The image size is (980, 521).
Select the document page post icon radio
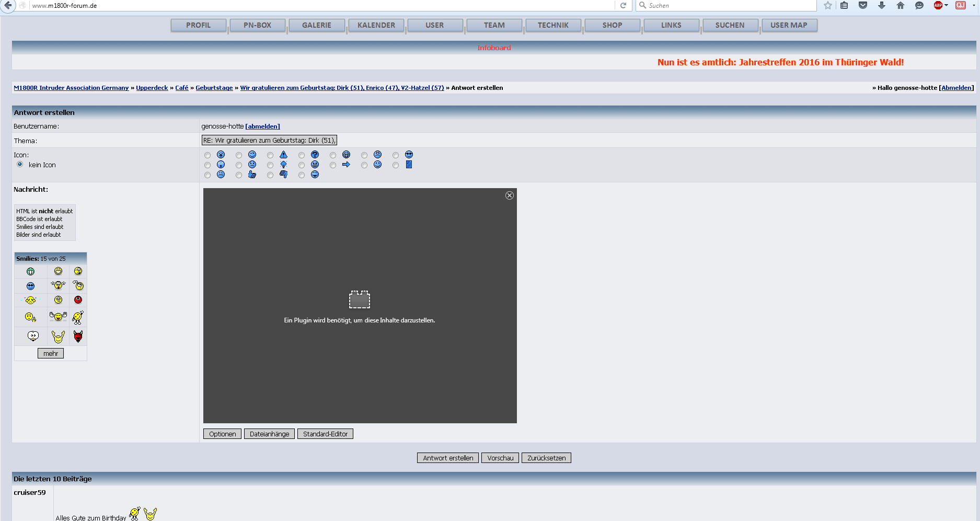(396, 165)
